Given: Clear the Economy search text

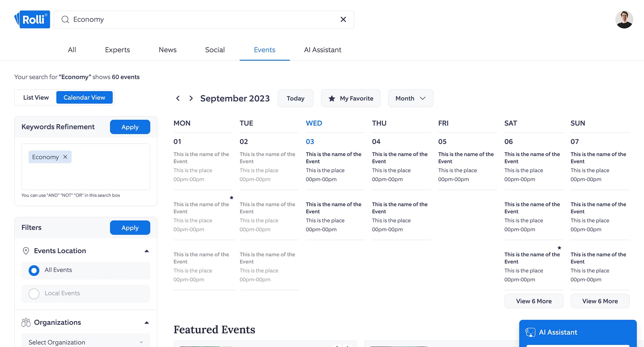Looking at the screenshot, I should 343,19.
